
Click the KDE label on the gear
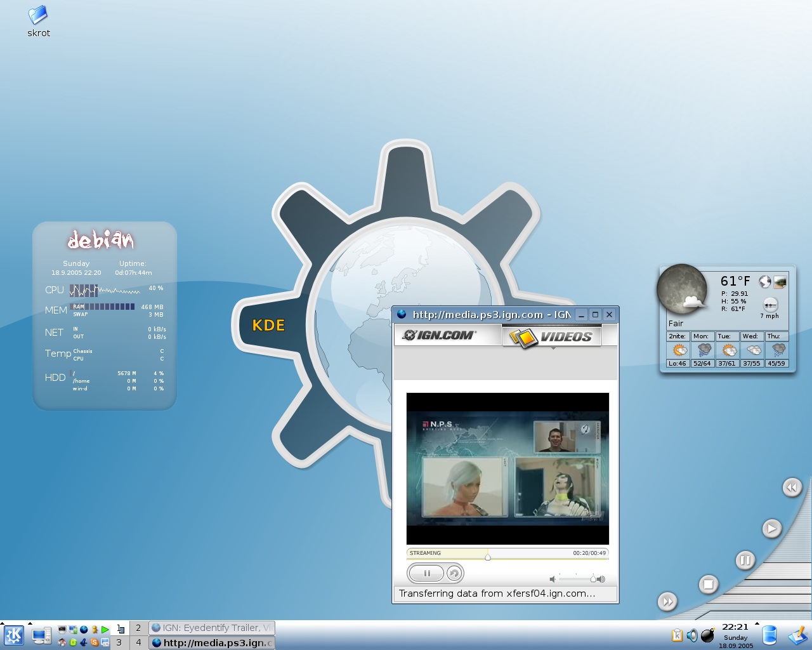[268, 325]
